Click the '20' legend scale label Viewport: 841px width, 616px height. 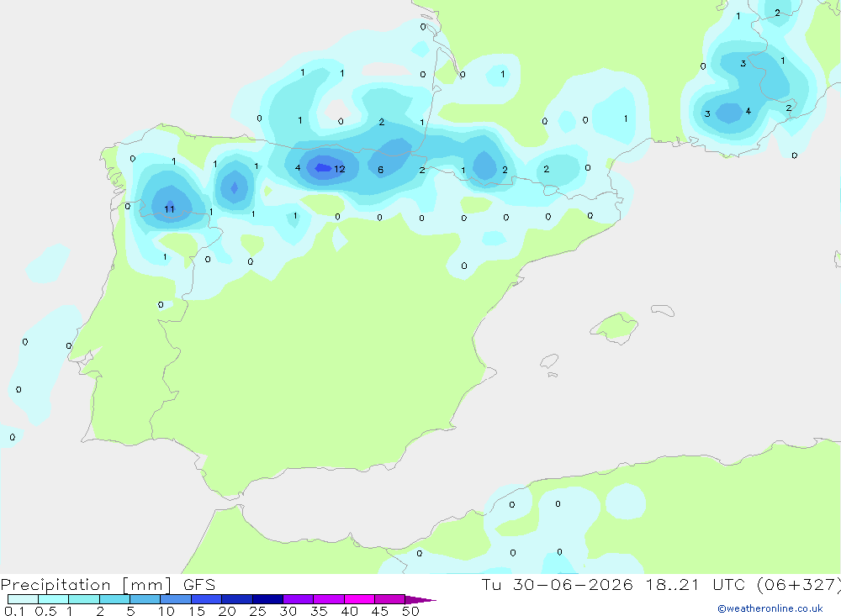(227, 611)
